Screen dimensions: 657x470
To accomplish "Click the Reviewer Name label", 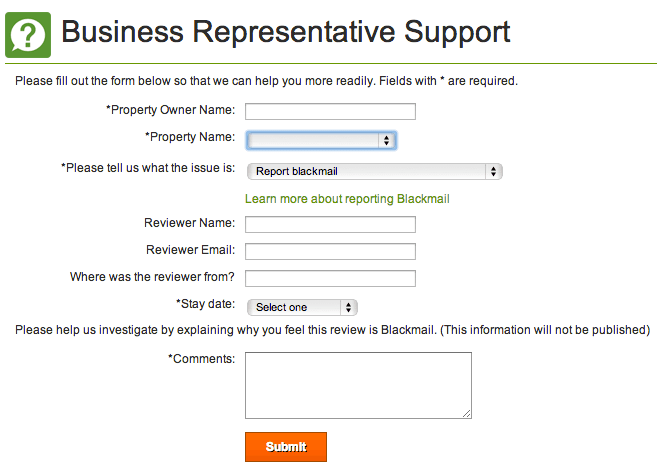I will 190,223.
